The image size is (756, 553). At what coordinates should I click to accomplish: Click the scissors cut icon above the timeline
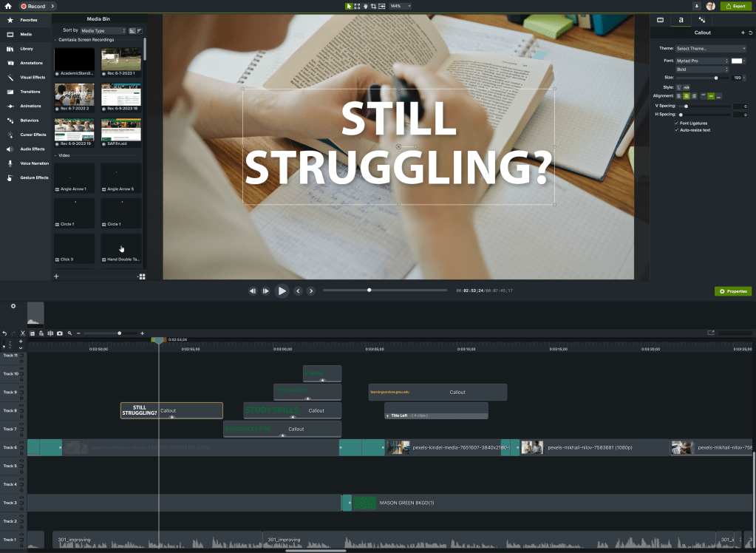point(22,333)
